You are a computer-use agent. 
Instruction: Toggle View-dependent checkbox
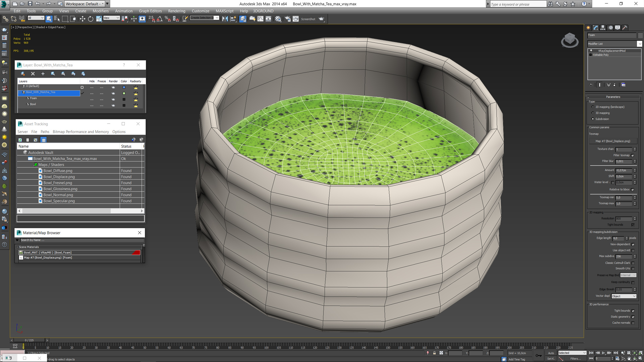point(633,245)
